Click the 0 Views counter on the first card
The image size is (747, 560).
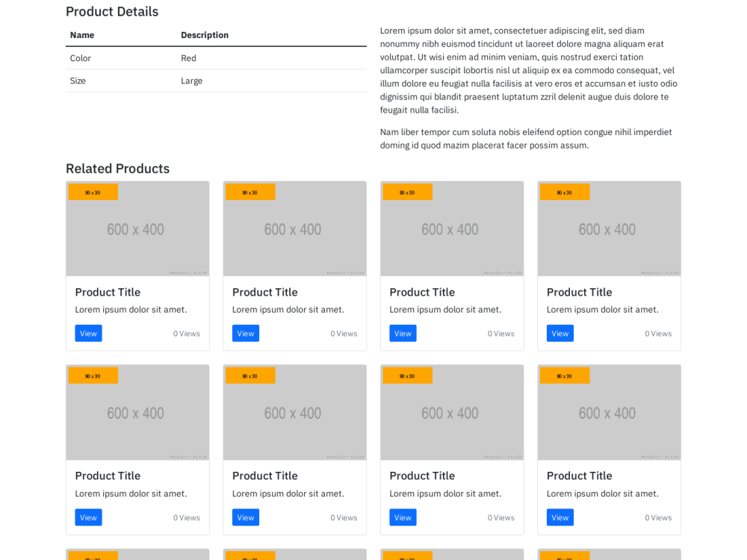click(x=186, y=333)
